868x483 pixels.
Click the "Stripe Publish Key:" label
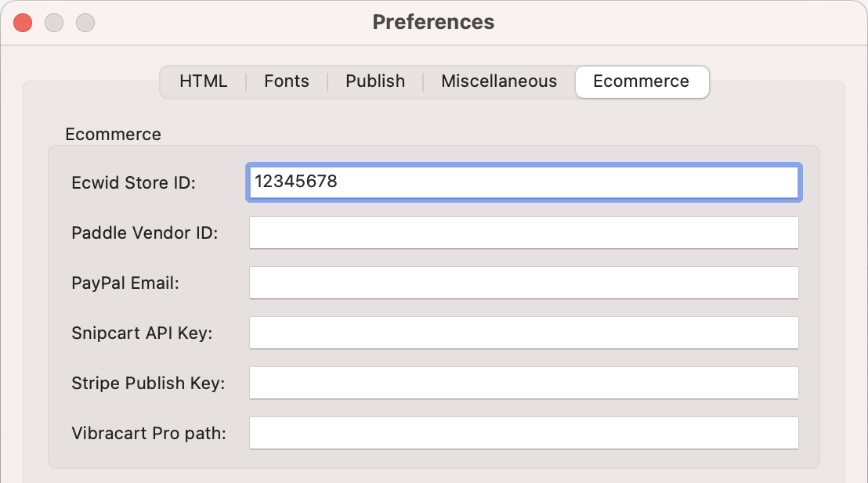coord(148,384)
